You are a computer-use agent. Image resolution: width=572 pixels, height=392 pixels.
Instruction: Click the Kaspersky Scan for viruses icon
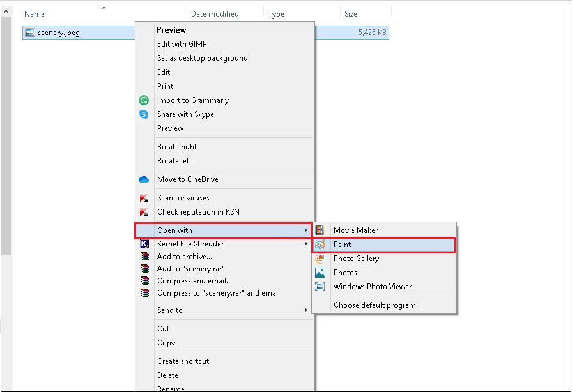pos(144,198)
